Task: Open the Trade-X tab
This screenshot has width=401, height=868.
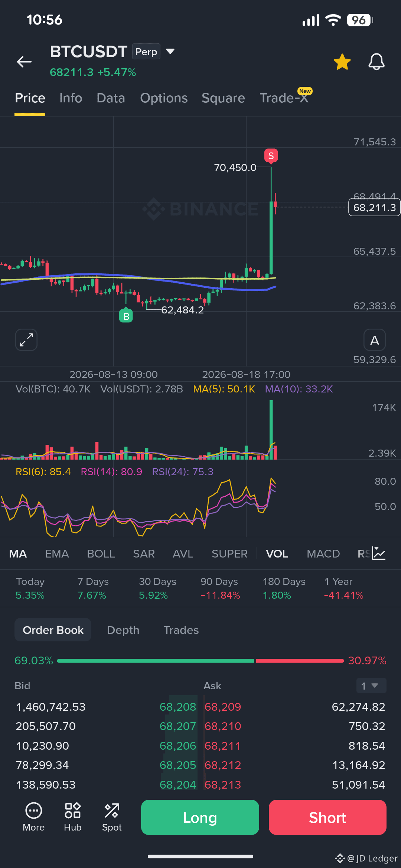Action: click(x=284, y=98)
